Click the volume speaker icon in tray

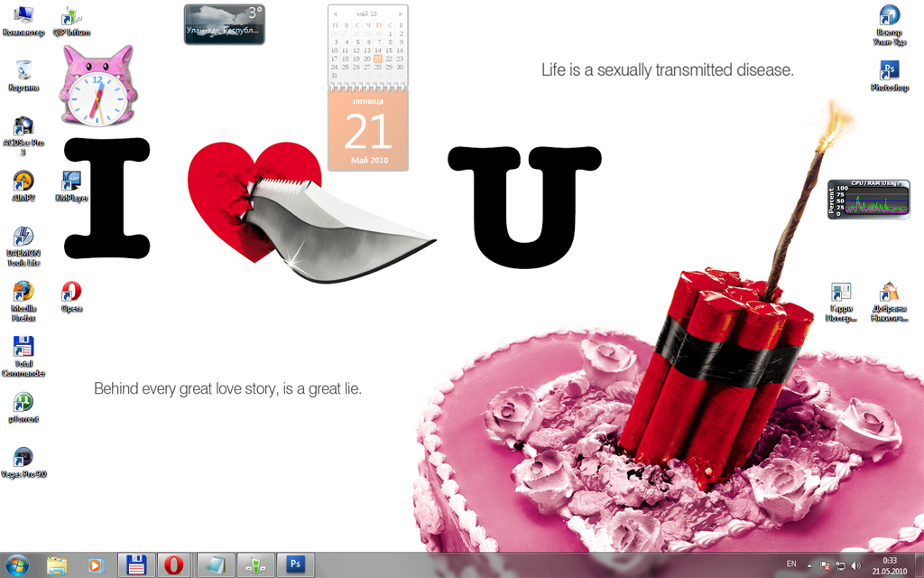(855, 566)
